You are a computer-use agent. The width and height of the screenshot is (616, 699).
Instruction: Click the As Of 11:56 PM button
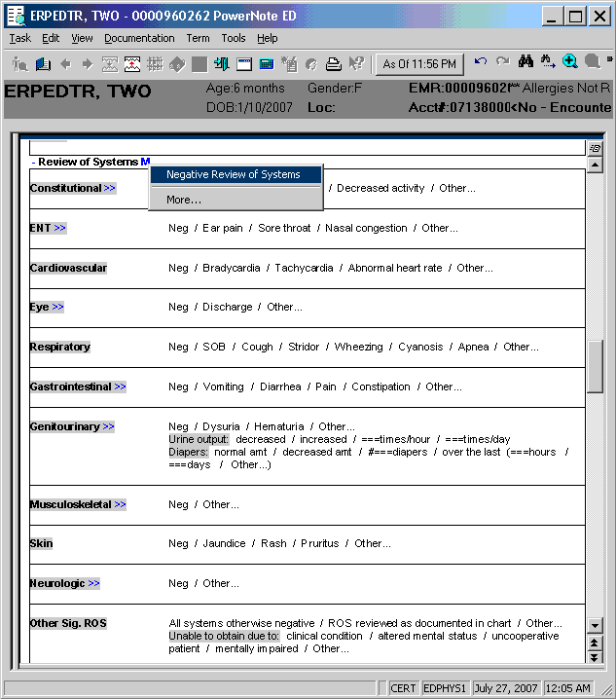click(419, 64)
